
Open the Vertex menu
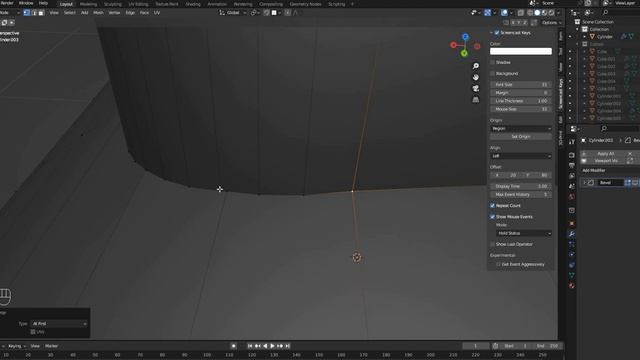tap(114, 13)
